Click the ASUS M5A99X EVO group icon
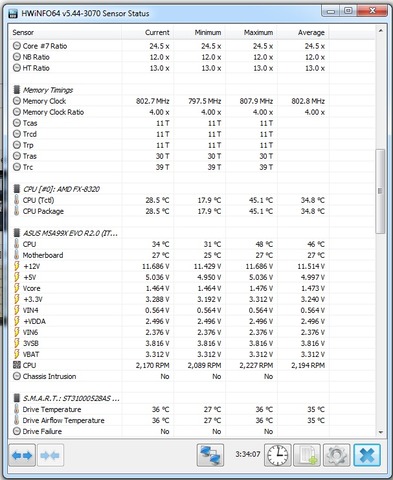 (17, 233)
